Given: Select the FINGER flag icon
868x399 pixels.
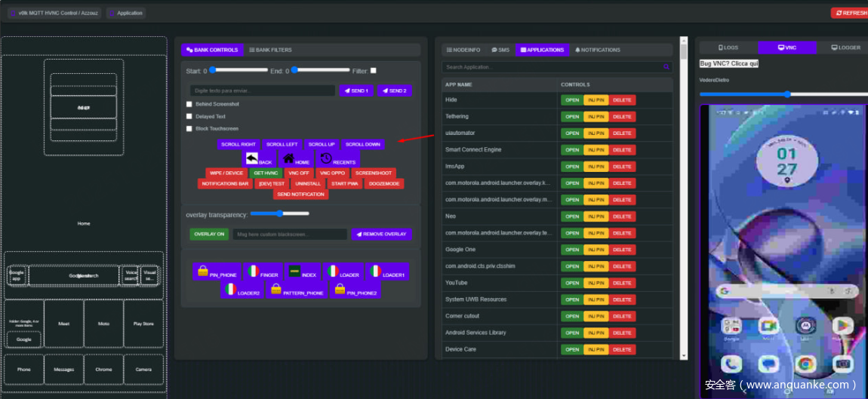Looking at the screenshot, I should pos(254,271).
